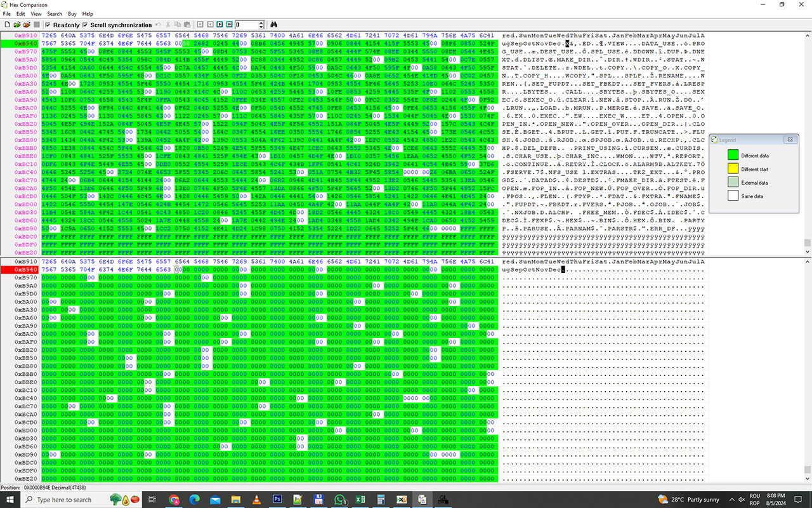The width and height of the screenshot is (812, 508).
Task: Click the 'Same data' legend label
Action: [x=752, y=197]
